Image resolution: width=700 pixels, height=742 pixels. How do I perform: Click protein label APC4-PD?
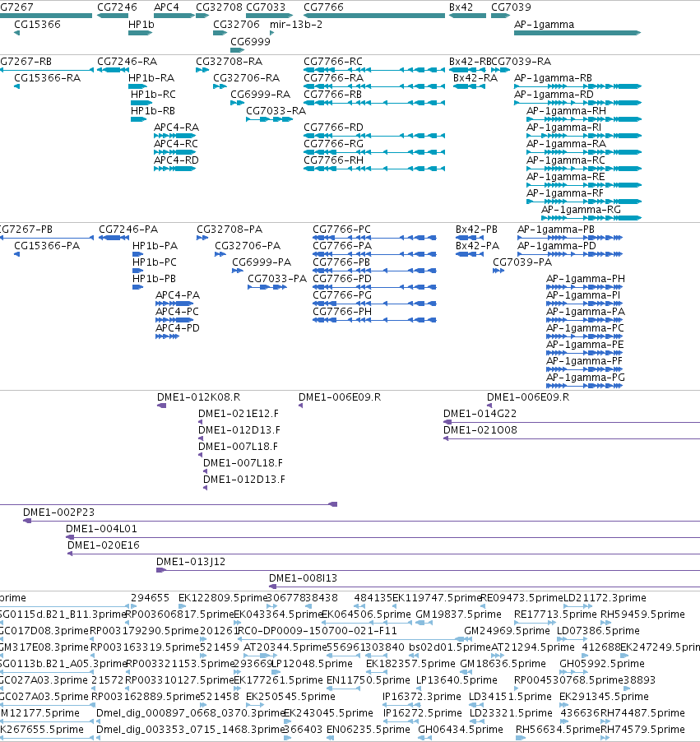[x=178, y=328]
